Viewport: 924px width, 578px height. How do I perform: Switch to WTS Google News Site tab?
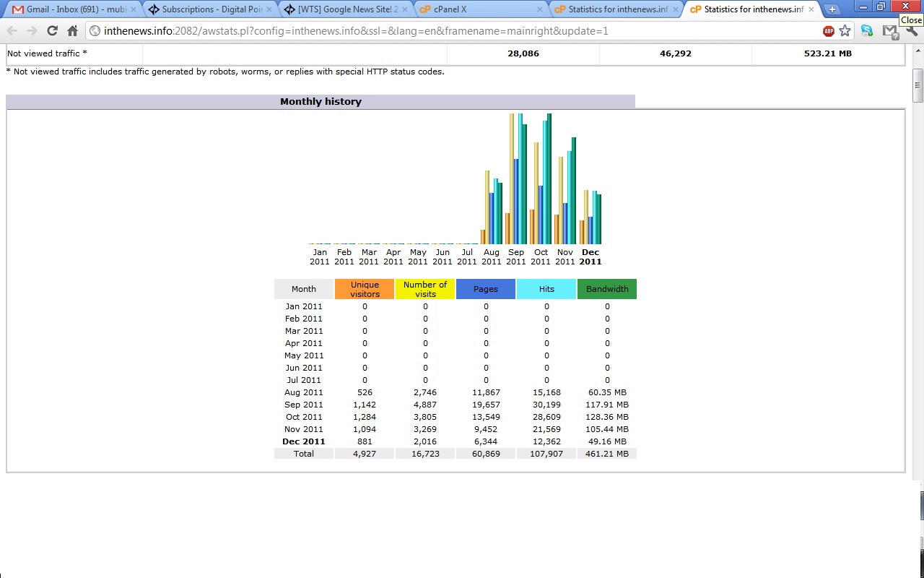coord(346,9)
